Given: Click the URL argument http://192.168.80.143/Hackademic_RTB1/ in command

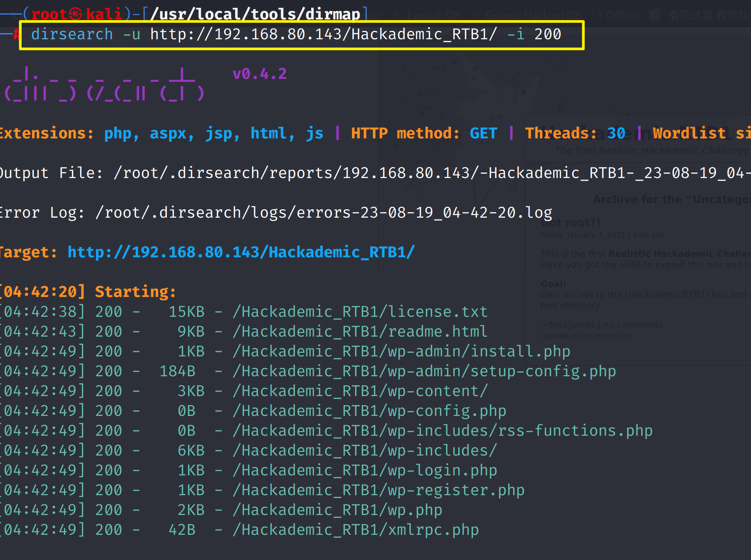Looking at the screenshot, I should 323,35.
